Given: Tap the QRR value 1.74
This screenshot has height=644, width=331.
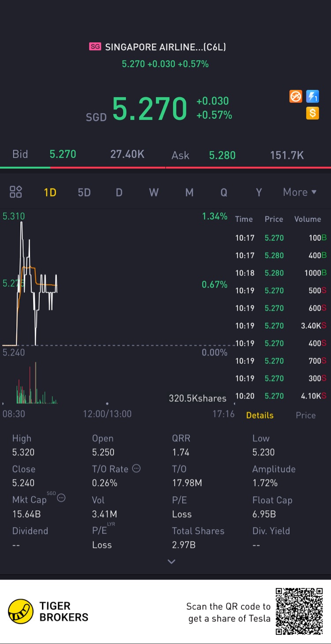Looking at the screenshot, I should 181,453.
